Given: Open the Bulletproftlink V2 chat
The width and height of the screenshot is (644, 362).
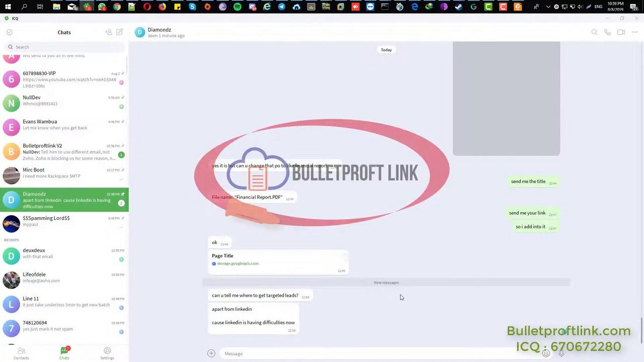Looking at the screenshot, I should (x=64, y=151).
